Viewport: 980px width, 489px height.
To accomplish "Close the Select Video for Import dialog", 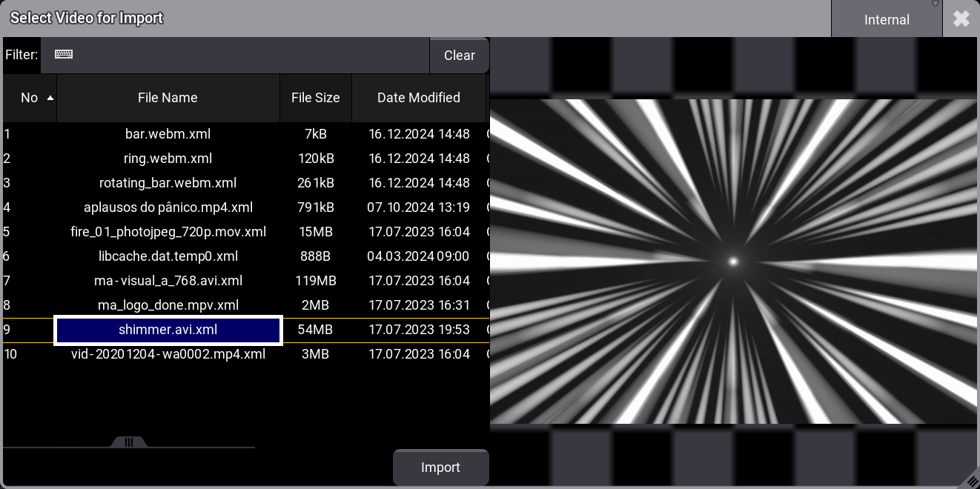I will 961,19.
